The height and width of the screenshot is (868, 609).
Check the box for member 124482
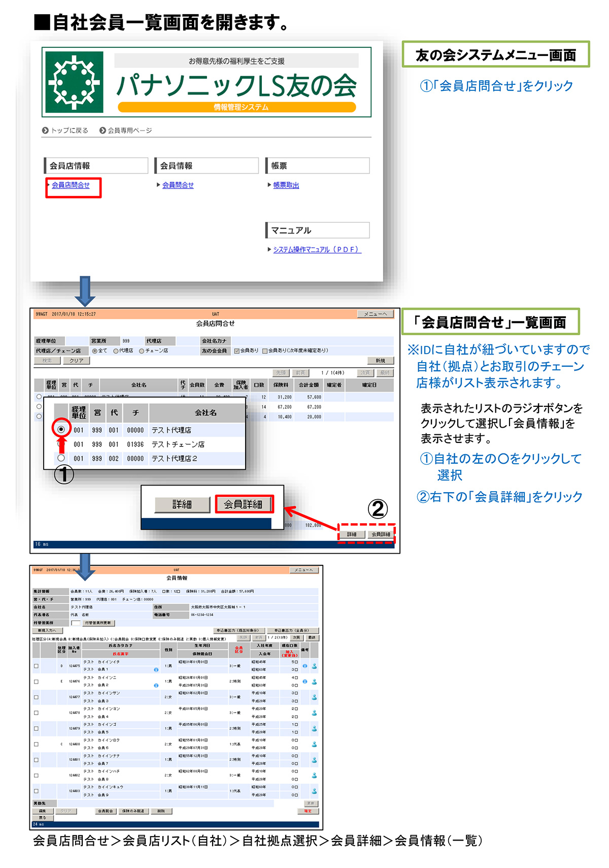[36, 776]
